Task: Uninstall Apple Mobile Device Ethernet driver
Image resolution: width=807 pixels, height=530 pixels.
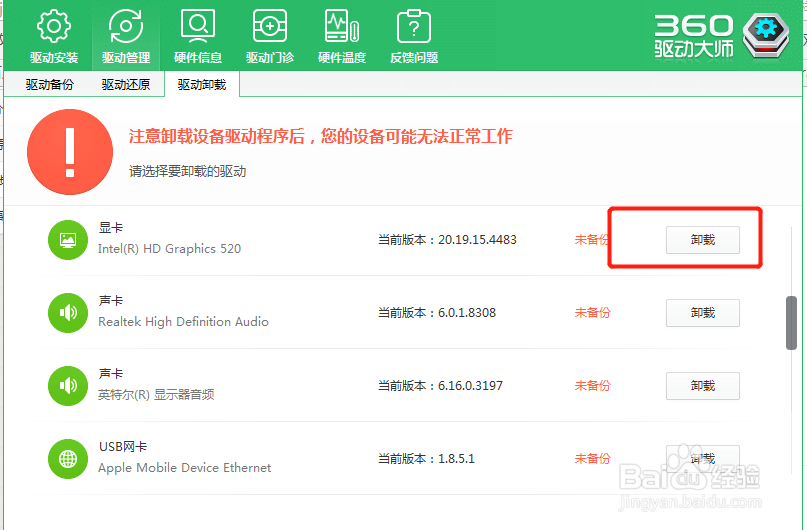Action: coord(703,459)
